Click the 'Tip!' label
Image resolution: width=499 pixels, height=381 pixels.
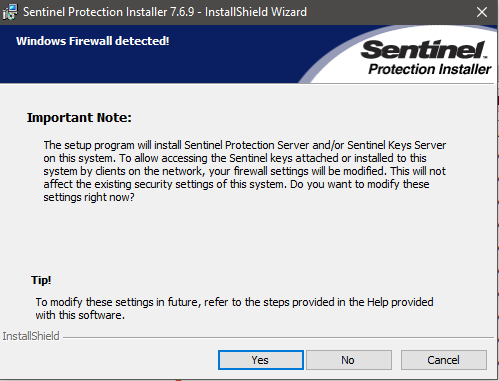point(41,280)
